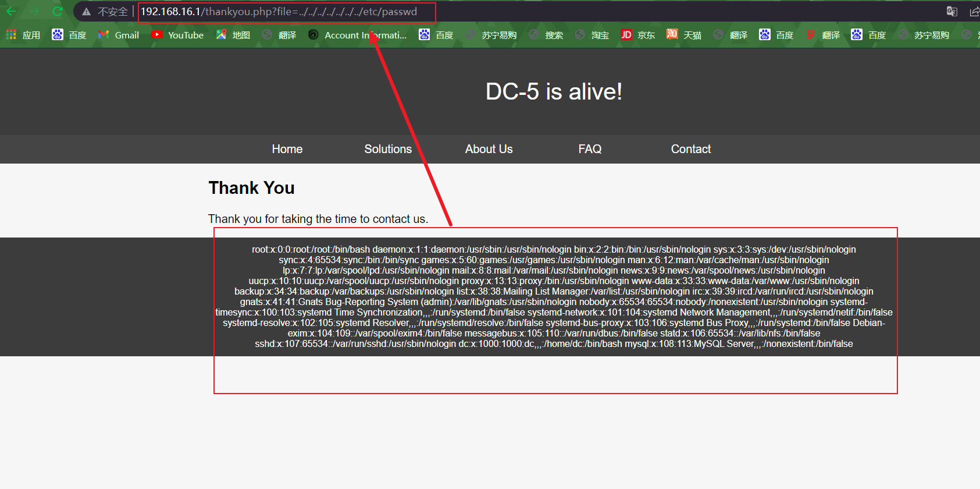Click the browser forward arrow

pos(34,11)
